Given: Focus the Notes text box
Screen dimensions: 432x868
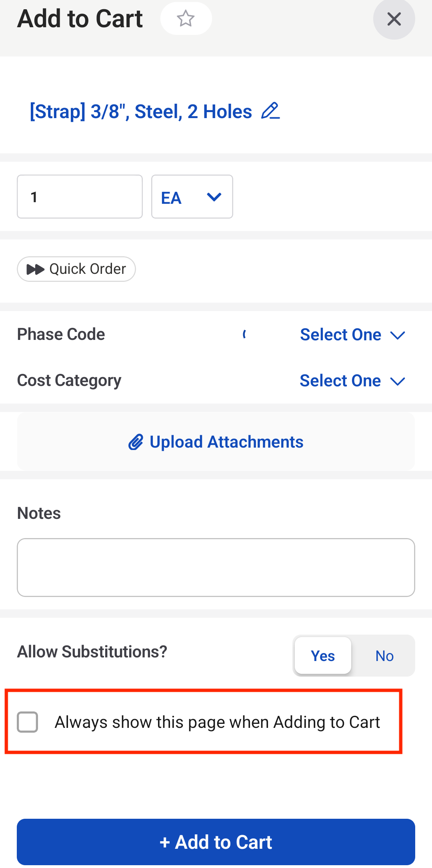Looking at the screenshot, I should coord(216,567).
